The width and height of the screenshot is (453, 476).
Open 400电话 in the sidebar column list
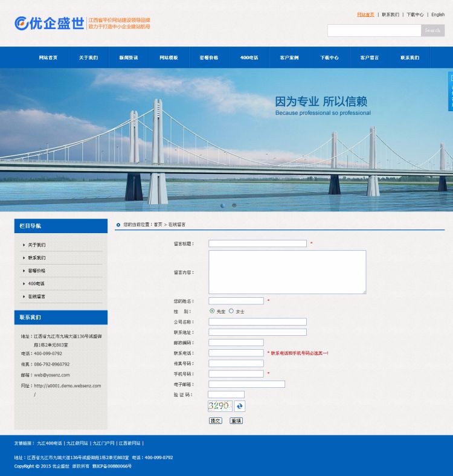(36, 283)
